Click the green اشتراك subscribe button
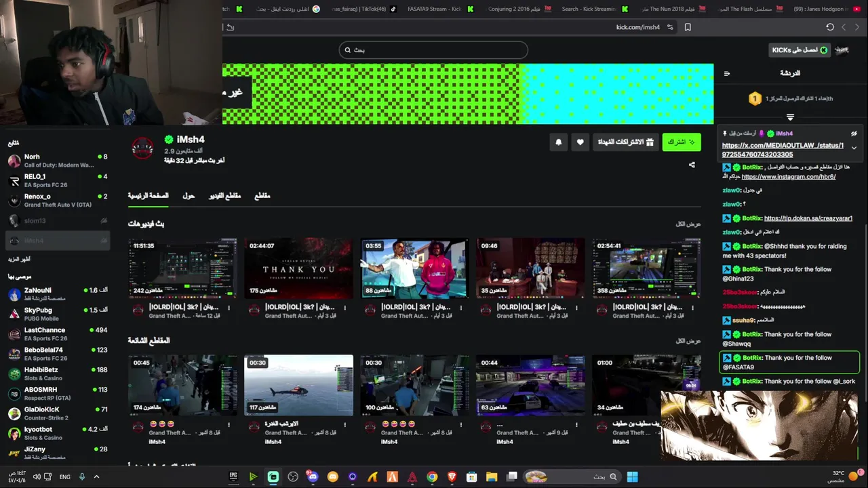 681,142
